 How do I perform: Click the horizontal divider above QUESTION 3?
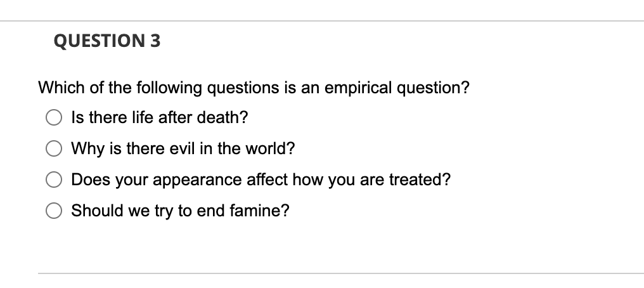tap(322, 20)
